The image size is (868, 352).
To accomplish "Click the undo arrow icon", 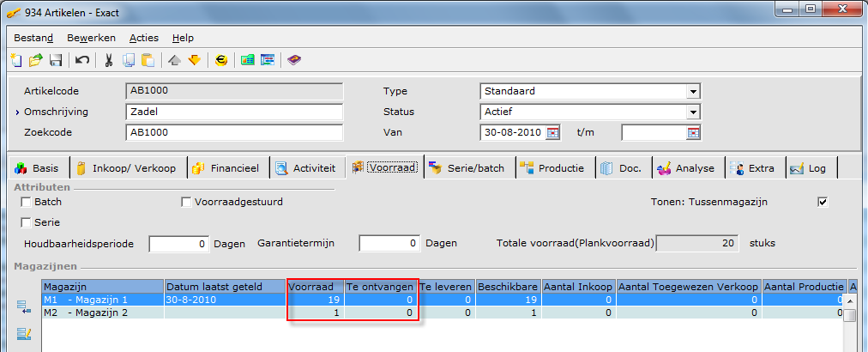I will click(82, 60).
